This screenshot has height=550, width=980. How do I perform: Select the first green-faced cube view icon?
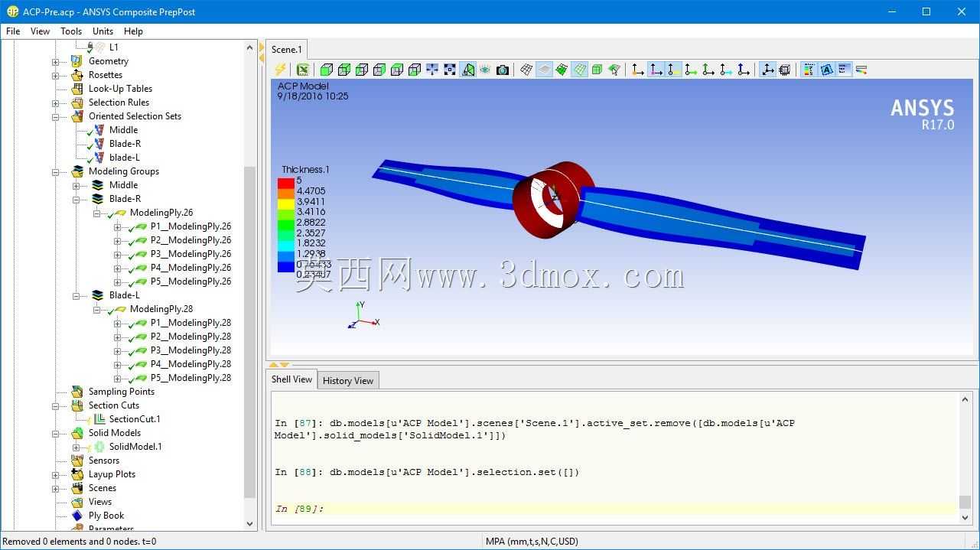(327, 70)
